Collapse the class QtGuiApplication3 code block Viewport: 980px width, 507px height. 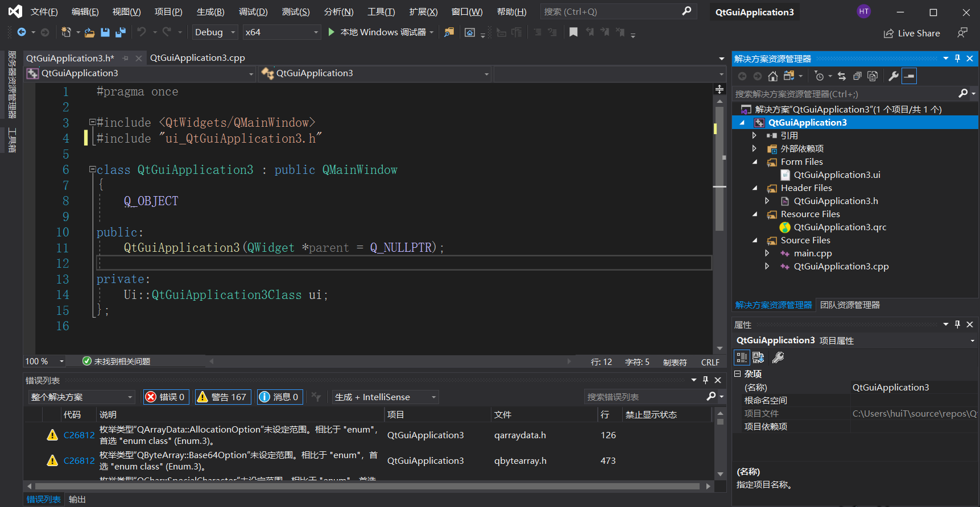pos(92,169)
